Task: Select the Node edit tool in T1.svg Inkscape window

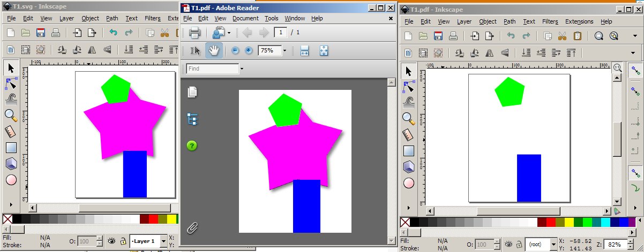Action: pyautogui.click(x=11, y=83)
